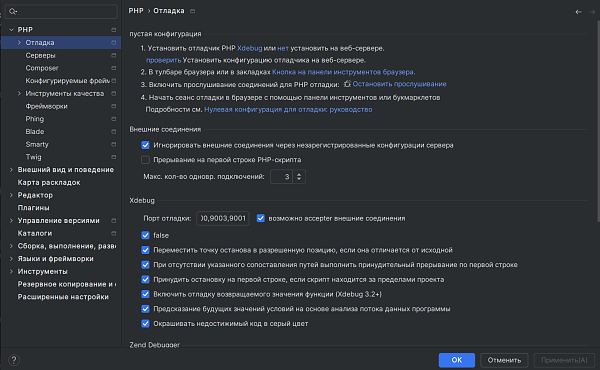
Task: Open Нулевая конфигурация для отладки руководство link
Action: [x=288, y=109]
